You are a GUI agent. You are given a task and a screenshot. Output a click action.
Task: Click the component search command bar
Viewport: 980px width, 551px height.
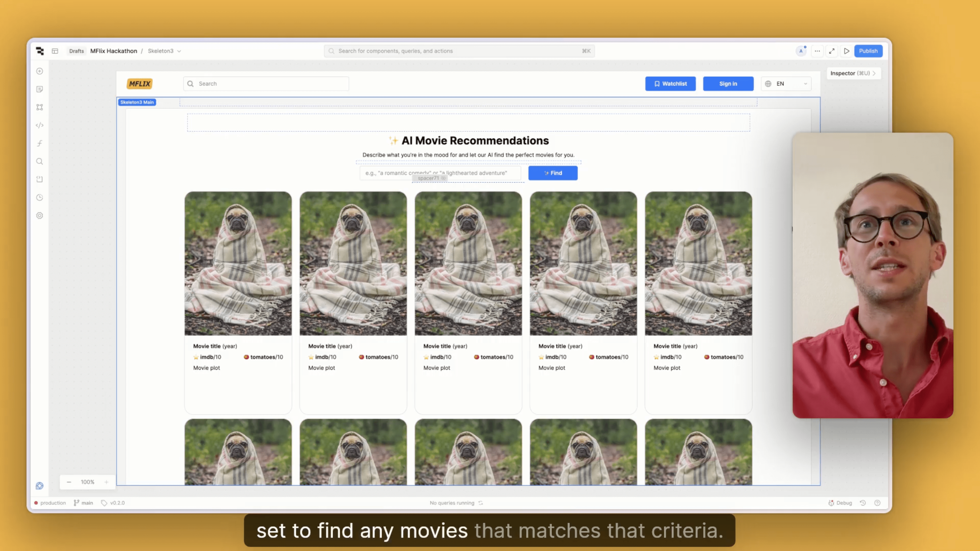(459, 51)
